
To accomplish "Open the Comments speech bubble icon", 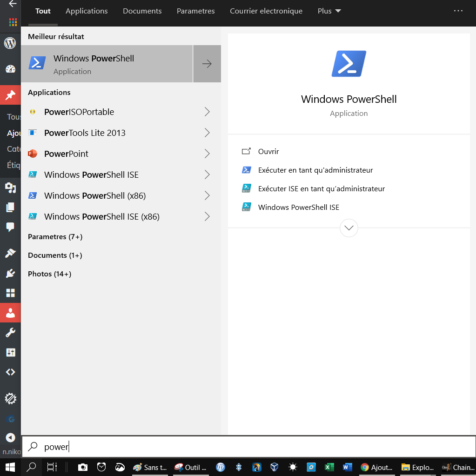I will 10,227.
